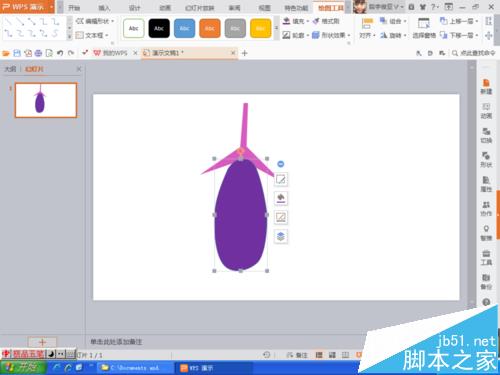Add a new document tab with plus

click(x=244, y=53)
